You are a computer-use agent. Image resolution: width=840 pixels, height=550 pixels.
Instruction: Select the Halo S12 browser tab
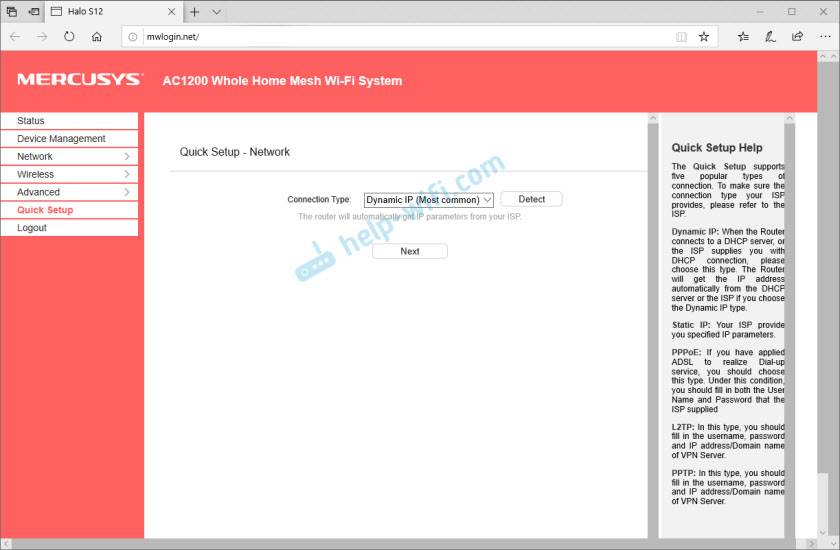point(112,11)
